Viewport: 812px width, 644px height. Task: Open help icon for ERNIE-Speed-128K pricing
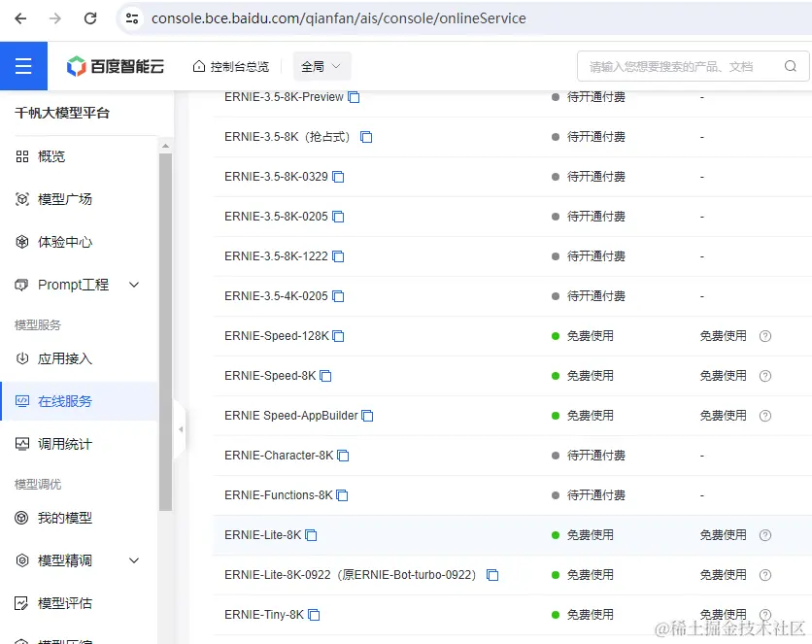coord(765,336)
